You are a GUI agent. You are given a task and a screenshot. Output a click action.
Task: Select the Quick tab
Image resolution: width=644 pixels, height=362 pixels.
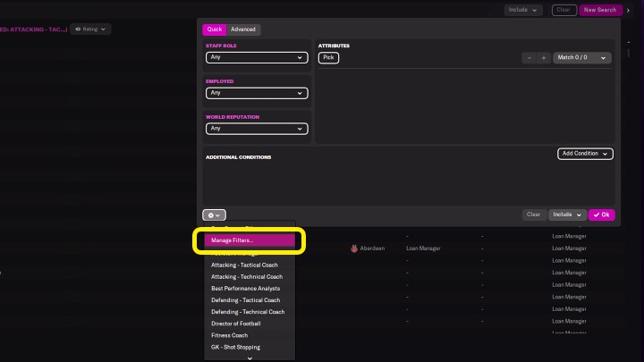coord(214,29)
